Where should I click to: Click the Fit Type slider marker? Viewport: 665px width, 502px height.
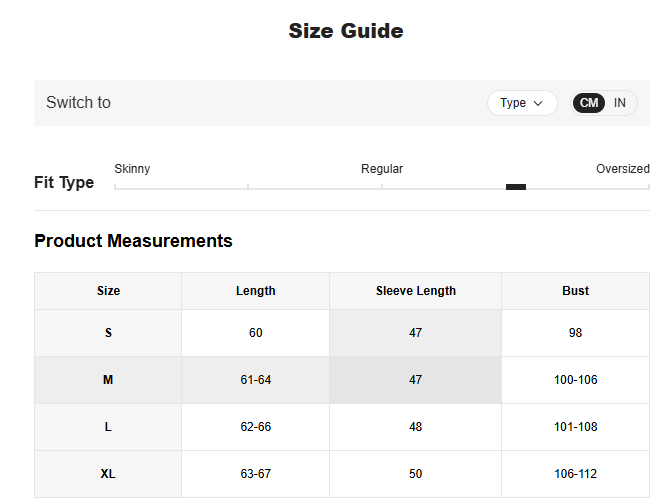(x=516, y=187)
